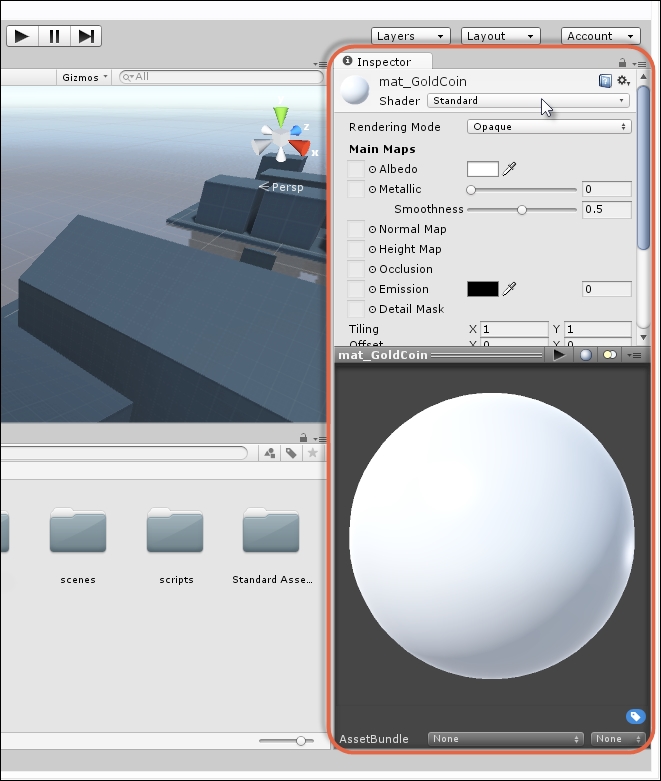Toggle the Project panel lock icon

click(x=303, y=438)
